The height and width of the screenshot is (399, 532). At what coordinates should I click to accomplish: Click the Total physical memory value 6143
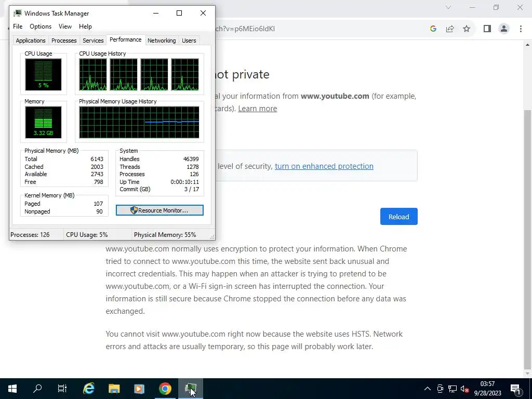pyautogui.click(x=97, y=159)
